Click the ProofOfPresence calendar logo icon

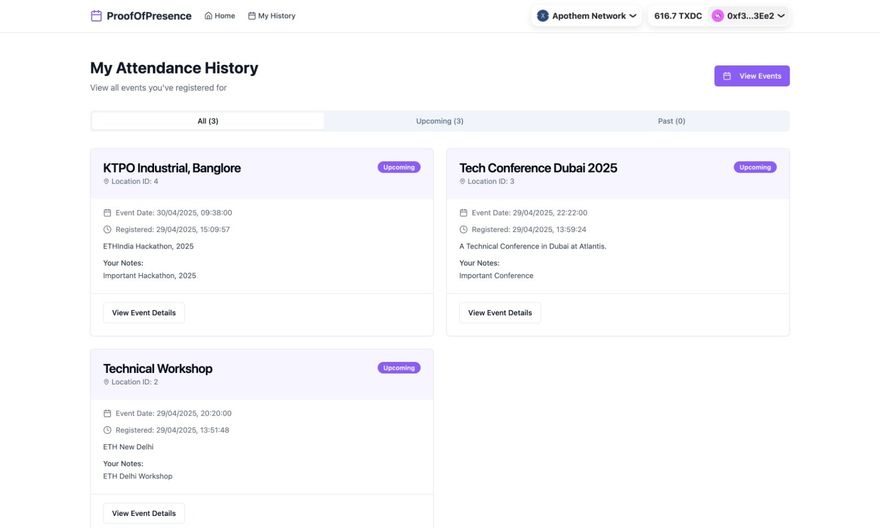pyautogui.click(x=96, y=16)
